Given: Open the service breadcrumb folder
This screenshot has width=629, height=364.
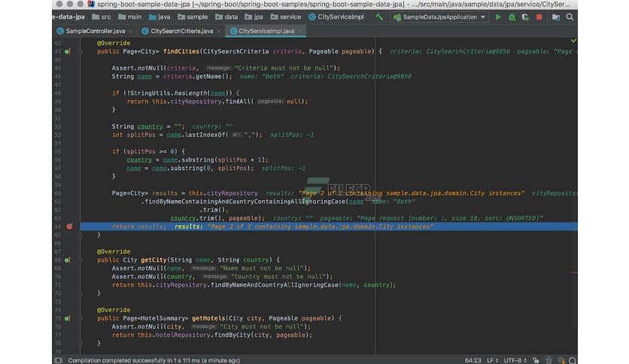Looking at the screenshot, I should (x=286, y=17).
